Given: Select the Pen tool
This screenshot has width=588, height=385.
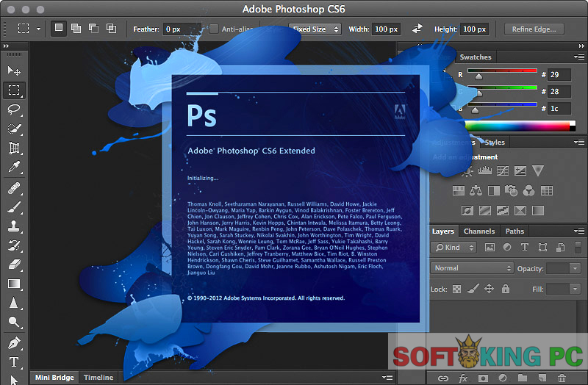Looking at the screenshot, I should [x=14, y=342].
